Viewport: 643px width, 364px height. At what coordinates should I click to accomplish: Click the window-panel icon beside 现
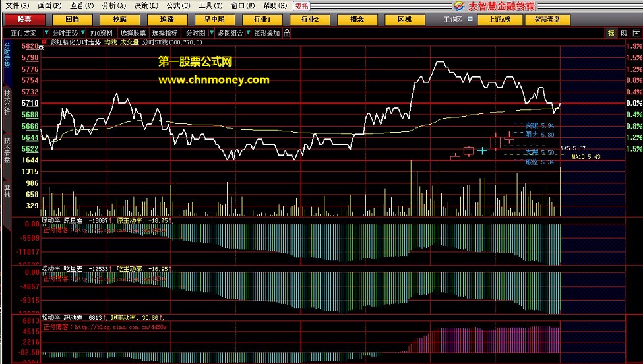pyautogui.click(x=636, y=33)
